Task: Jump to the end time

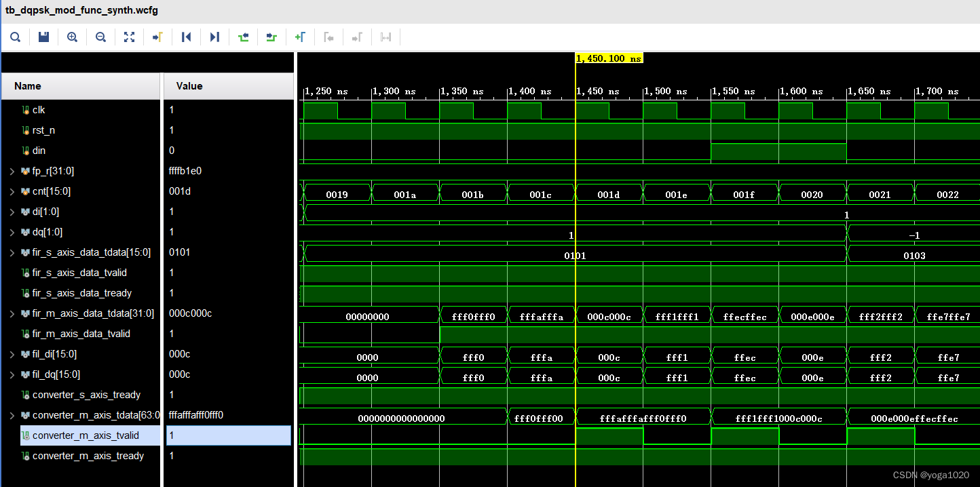Action: pos(214,37)
